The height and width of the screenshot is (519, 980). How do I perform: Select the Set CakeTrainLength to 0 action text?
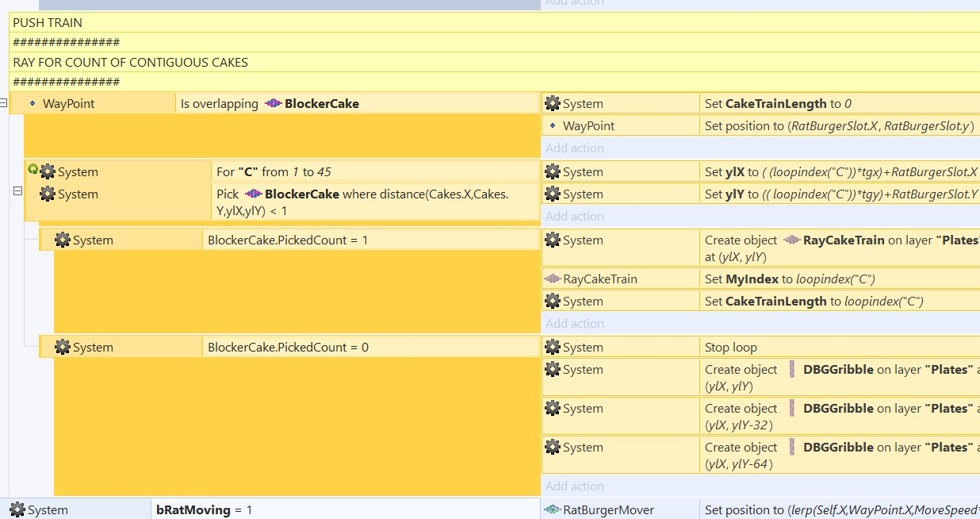(778, 103)
